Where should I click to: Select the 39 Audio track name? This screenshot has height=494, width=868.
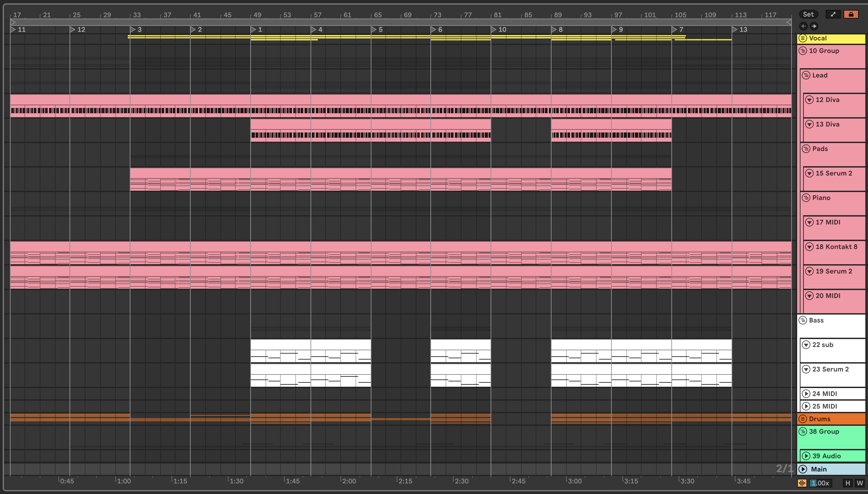coord(826,456)
